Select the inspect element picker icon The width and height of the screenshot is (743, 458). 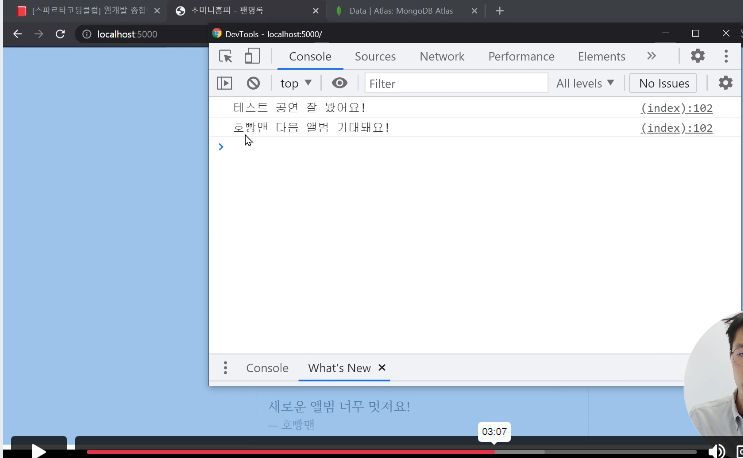coord(226,56)
